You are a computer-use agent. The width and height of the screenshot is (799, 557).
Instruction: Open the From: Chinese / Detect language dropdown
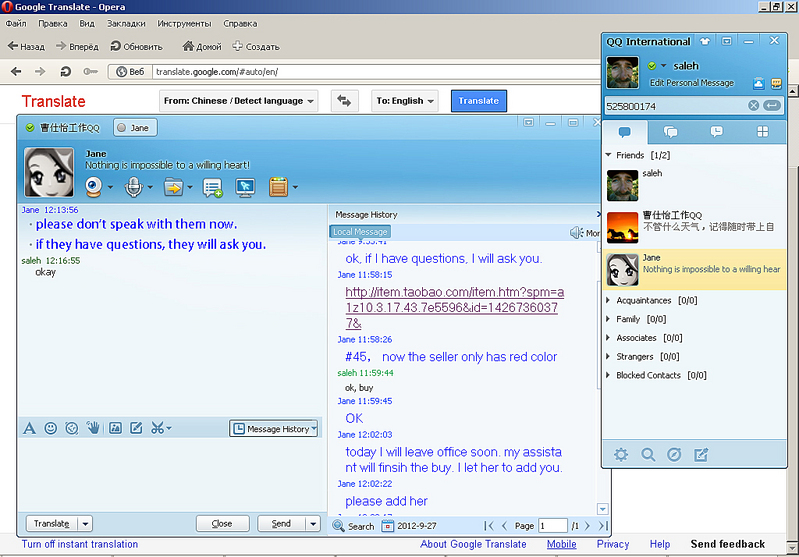point(239,101)
